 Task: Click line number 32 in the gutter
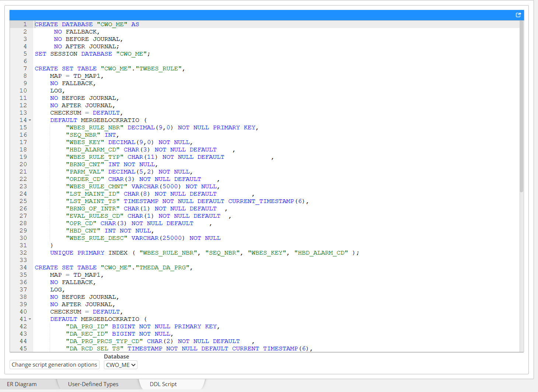coord(23,253)
